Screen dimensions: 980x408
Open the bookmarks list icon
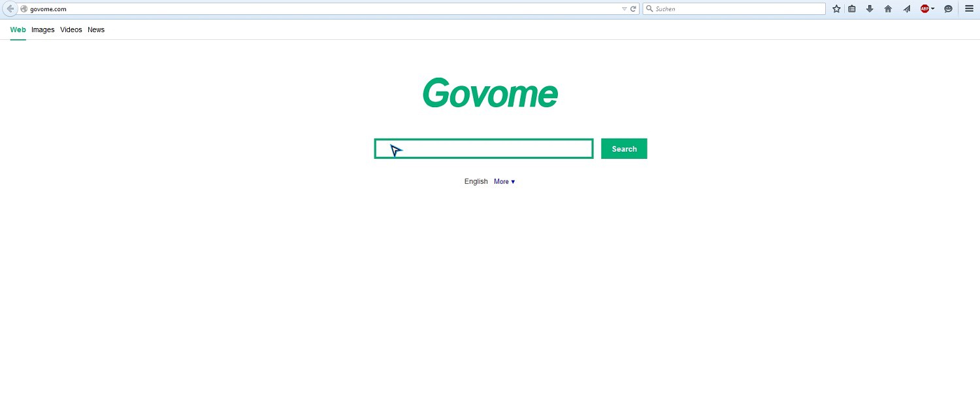pyautogui.click(x=852, y=9)
